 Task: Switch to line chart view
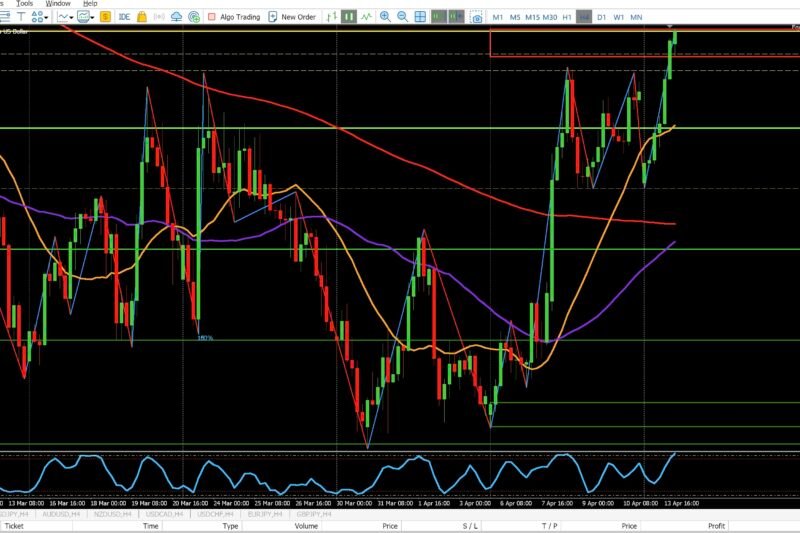(366, 17)
